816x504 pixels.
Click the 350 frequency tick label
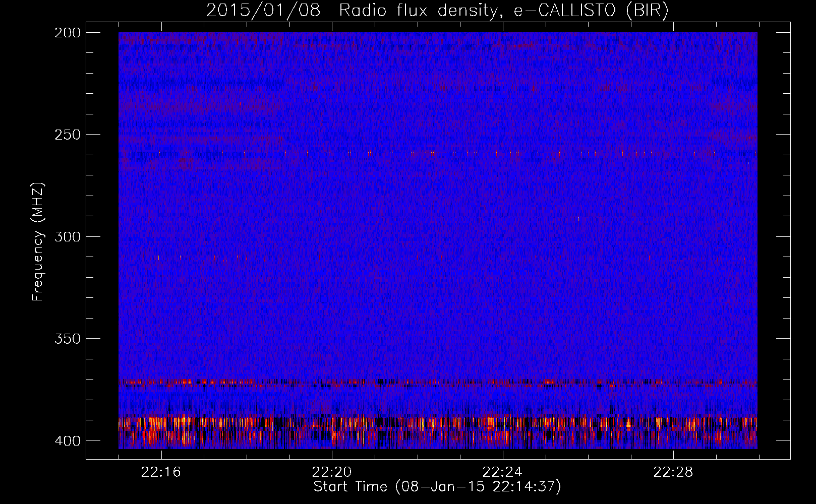68,339
